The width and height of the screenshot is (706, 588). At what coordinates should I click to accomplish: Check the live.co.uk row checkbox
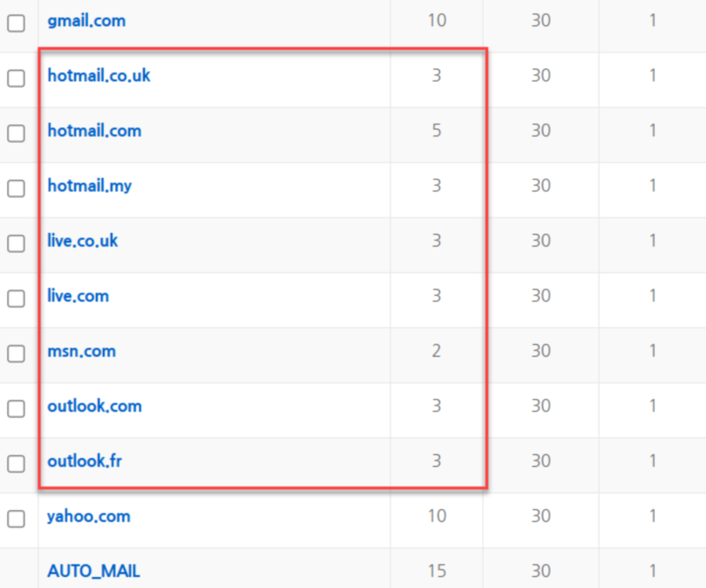tap(17, 243)
